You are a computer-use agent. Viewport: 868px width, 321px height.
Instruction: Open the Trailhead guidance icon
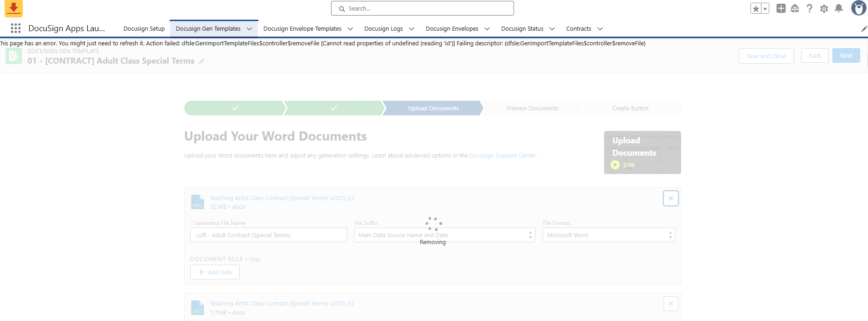pos(795,8)
